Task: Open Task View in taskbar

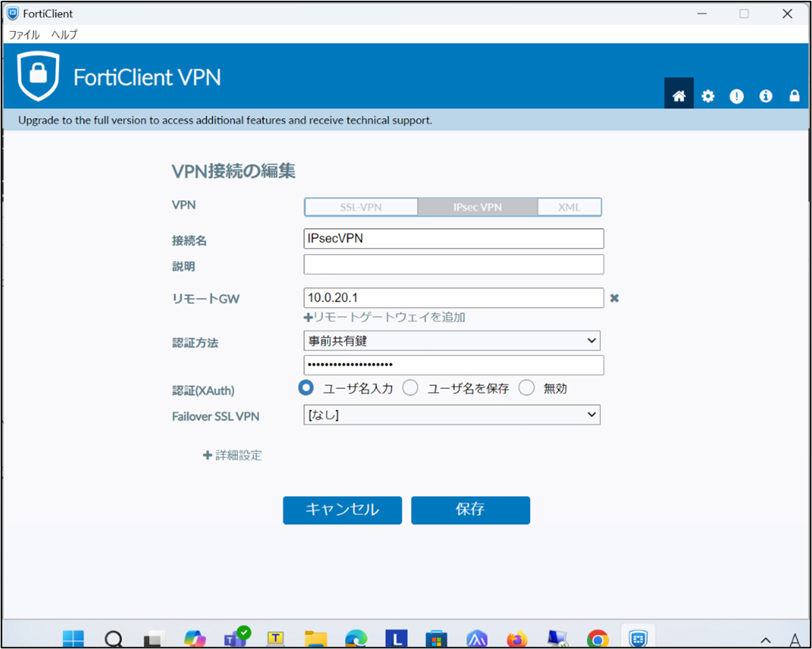Action: pos(154,638)
